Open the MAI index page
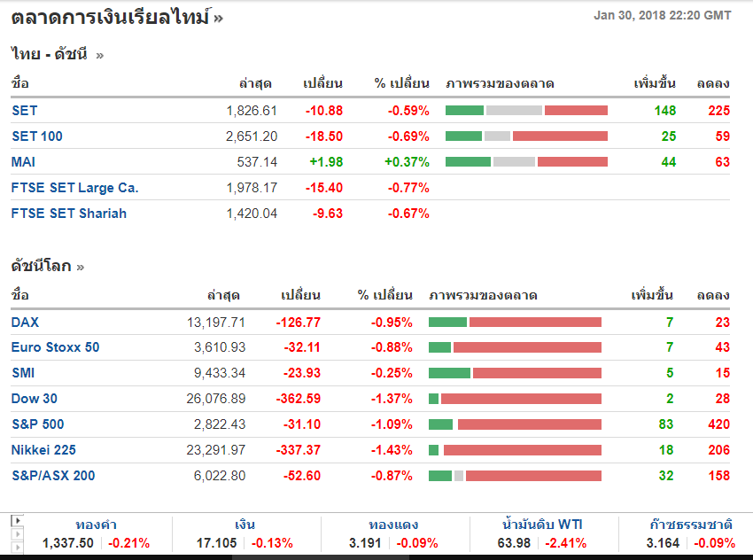The width and height of the screenshot is (753, 560). (x=23, y=162)
